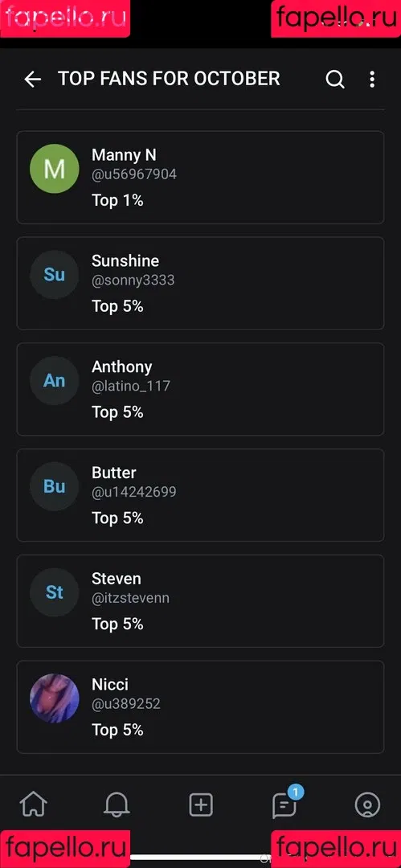Tap the @itzstevenn handle
Viewport: 401px width, 868px height.
pyautogui.click(x=130, y=598)
